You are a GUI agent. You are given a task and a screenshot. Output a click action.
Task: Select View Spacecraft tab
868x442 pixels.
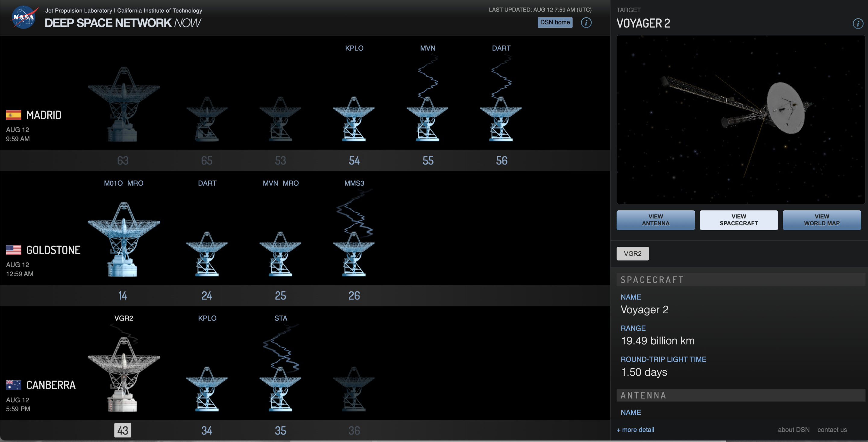pos(739,220)
